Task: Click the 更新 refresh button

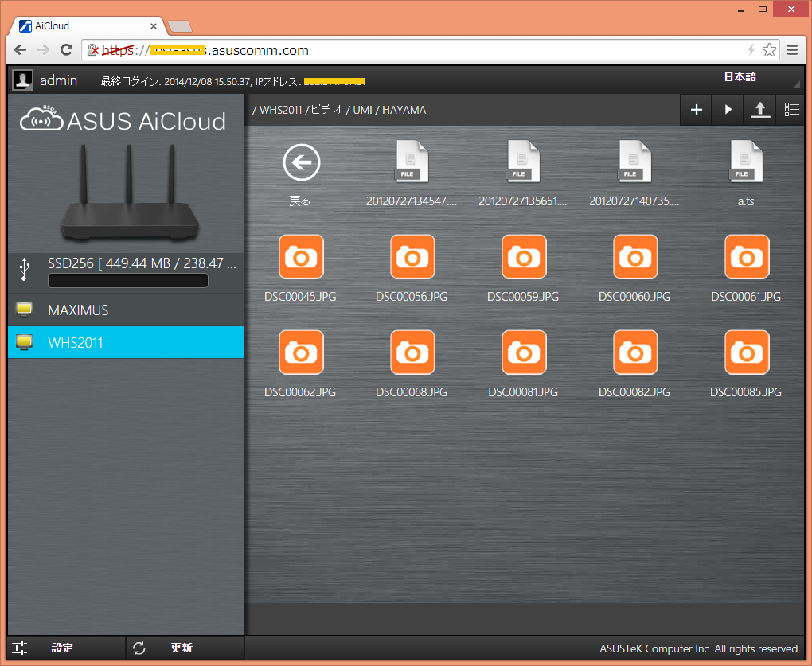Action: pos(185,648)
